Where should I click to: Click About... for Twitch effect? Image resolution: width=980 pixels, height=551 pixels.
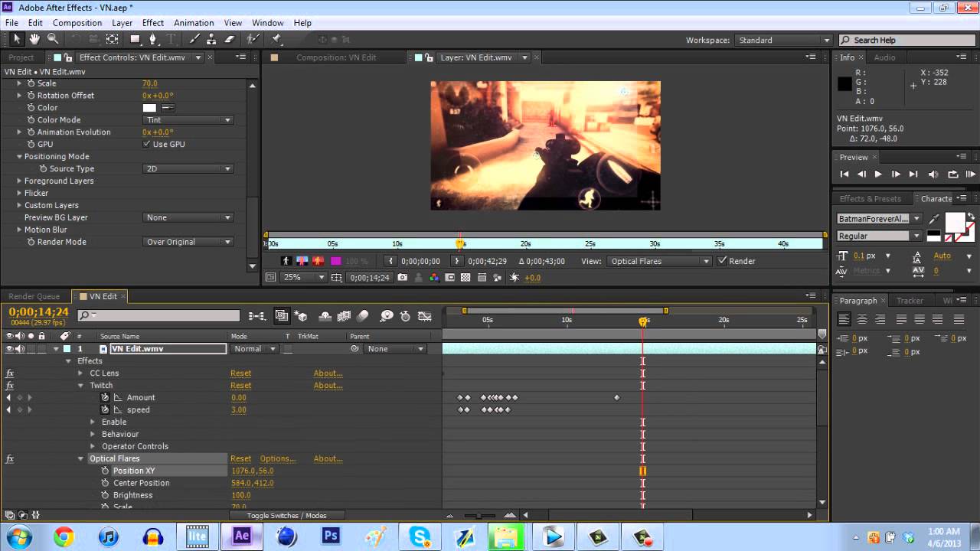click(x=328, y=386)
